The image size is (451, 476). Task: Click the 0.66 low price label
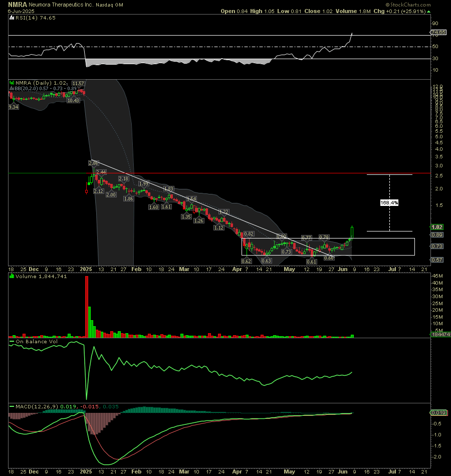329,258
